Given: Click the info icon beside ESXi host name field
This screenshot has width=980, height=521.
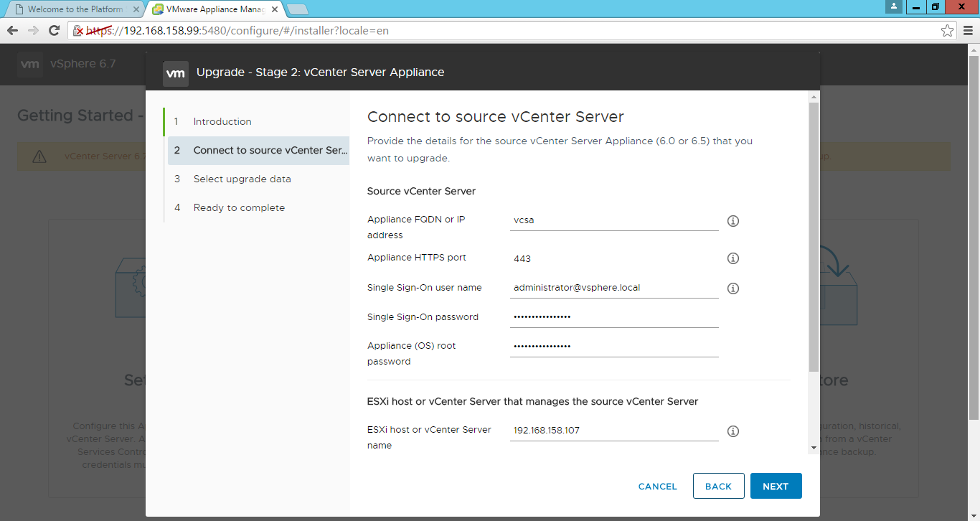Looking at the screenshot, I should click(x=732, y=431).
